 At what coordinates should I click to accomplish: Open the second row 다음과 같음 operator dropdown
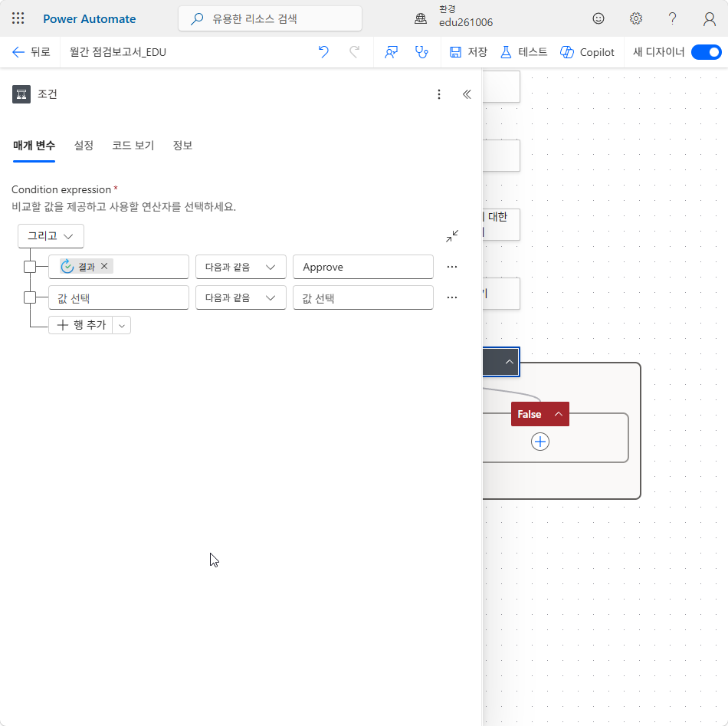point(241,297)
